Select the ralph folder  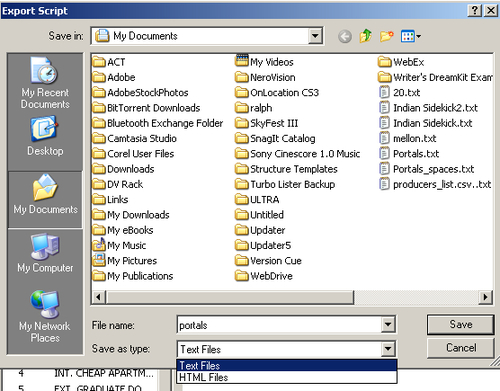point(254,108)
